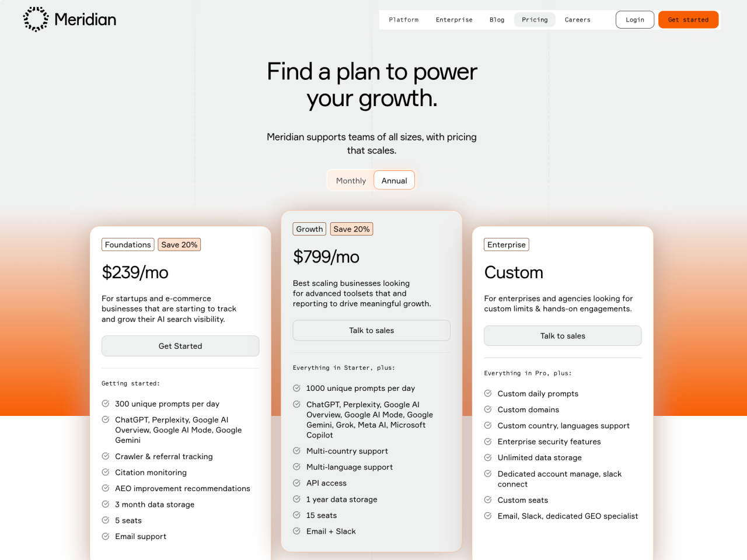Viewport: 747px width, 560px height.
Task: Click the orange Get started button
Action: click(x=688, y=20)
